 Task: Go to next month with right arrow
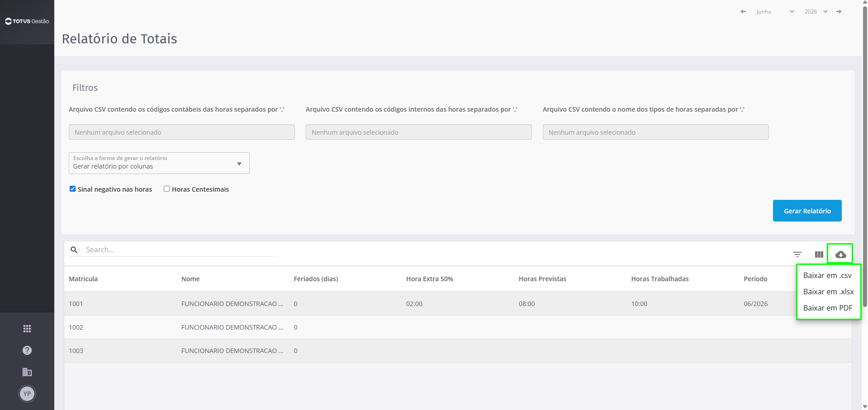pos(839,12)
